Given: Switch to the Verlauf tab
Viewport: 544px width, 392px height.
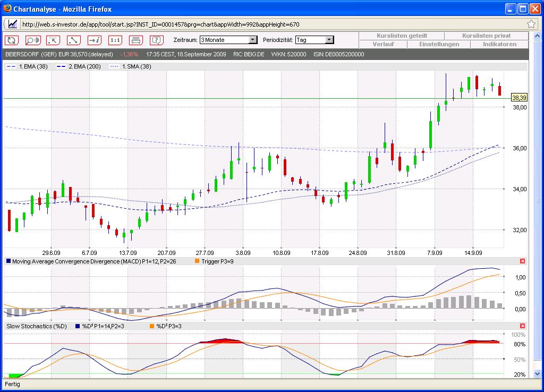Looking at the screenshot, I should tap(383, 44).
